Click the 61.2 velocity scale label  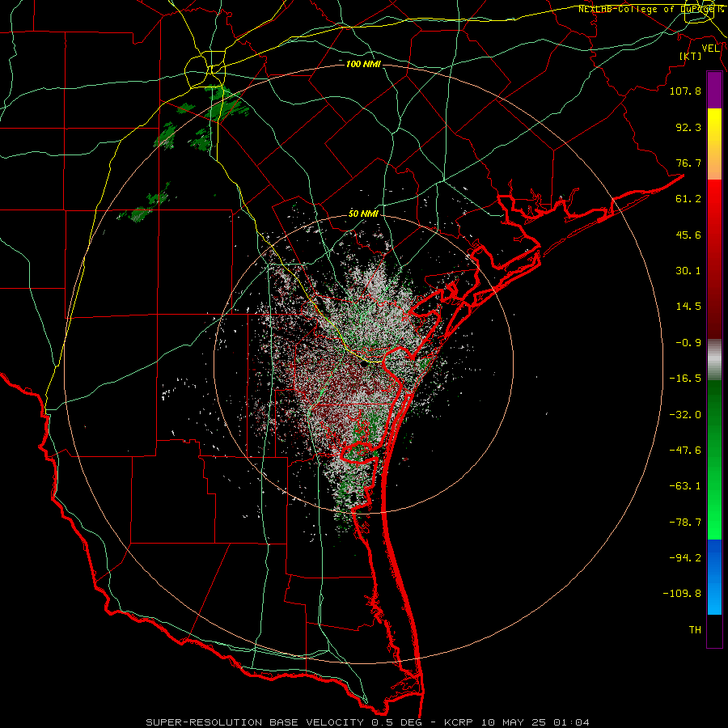(x=688, y=199)
